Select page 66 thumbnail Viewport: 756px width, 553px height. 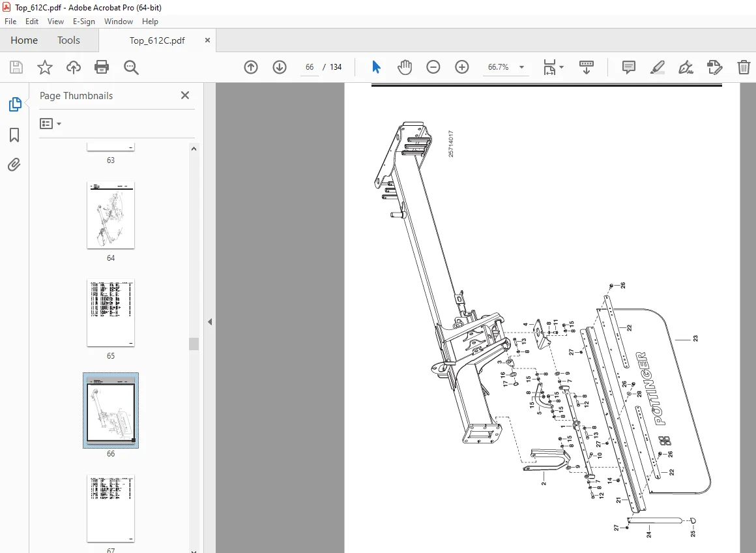pyautogui.click(x=110, y=411)
